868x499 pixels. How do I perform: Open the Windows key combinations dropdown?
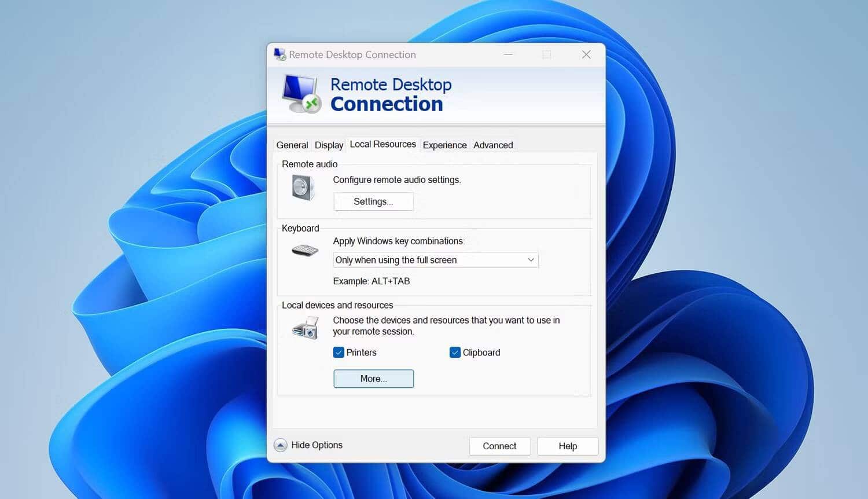coord(435,260)
